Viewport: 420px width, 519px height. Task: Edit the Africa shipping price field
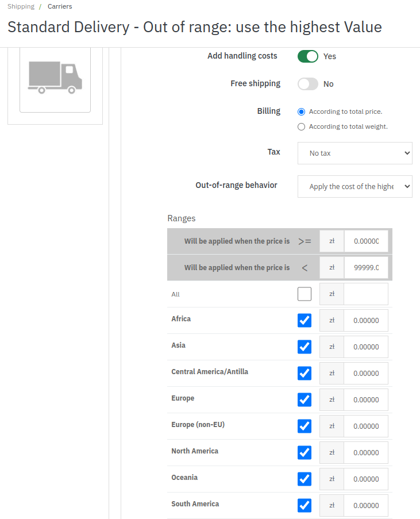366,320
